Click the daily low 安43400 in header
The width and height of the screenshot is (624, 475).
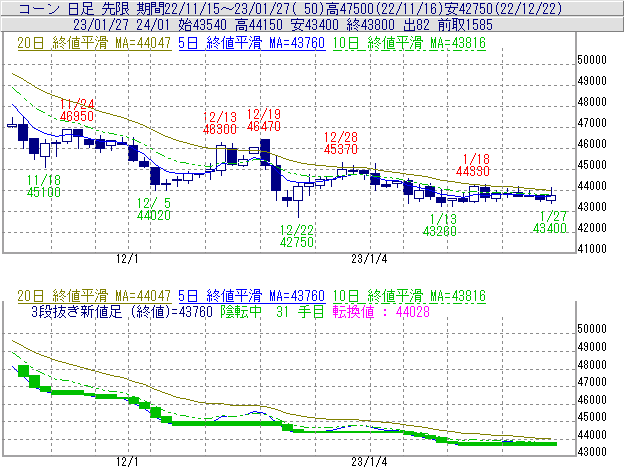(314, 25)
